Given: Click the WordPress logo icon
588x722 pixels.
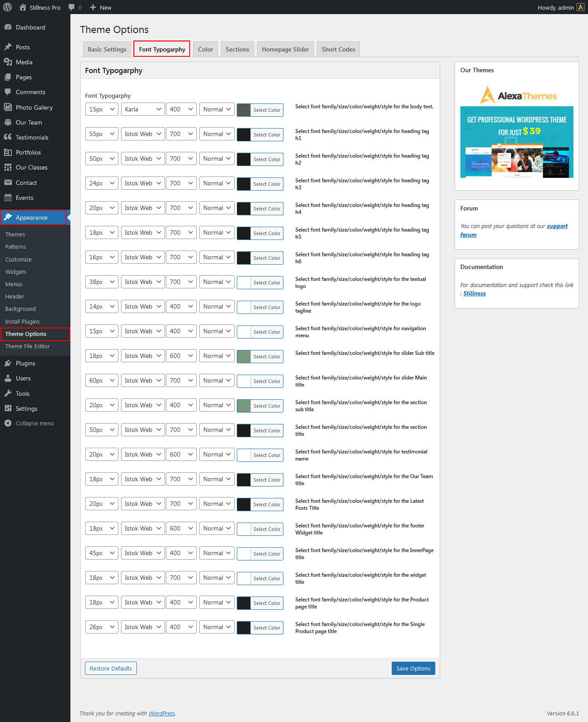Looking at the screenshot, I should coord(7,7).
